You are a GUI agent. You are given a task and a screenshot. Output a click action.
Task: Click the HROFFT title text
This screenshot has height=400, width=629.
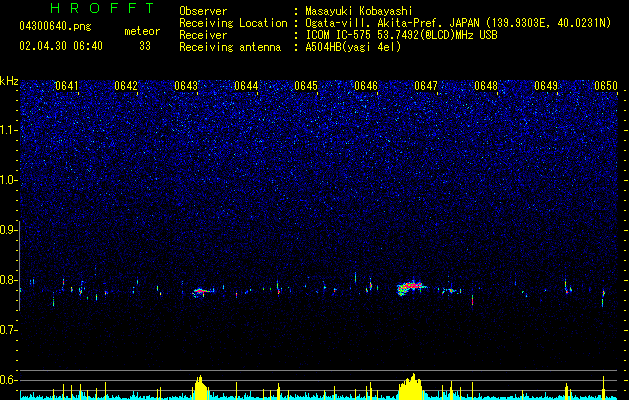point(103,8)
